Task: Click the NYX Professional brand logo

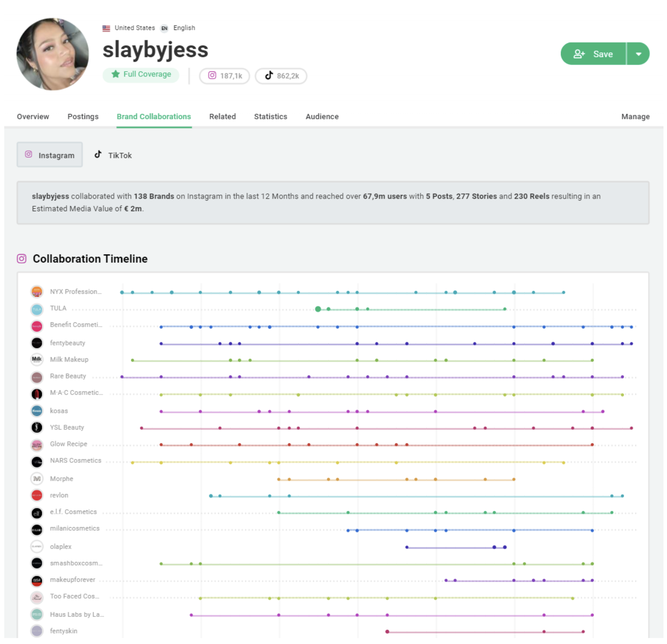Action: click(x=37, y=291)
